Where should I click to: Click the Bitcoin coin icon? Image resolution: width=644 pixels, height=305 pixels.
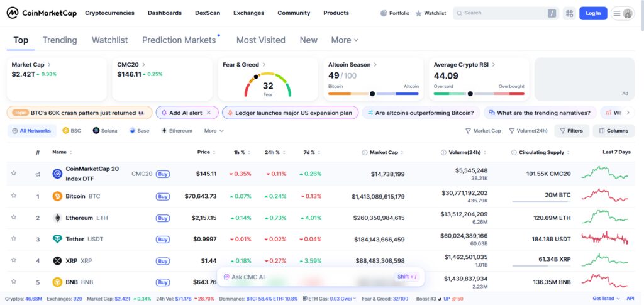(x=57, y=196)
